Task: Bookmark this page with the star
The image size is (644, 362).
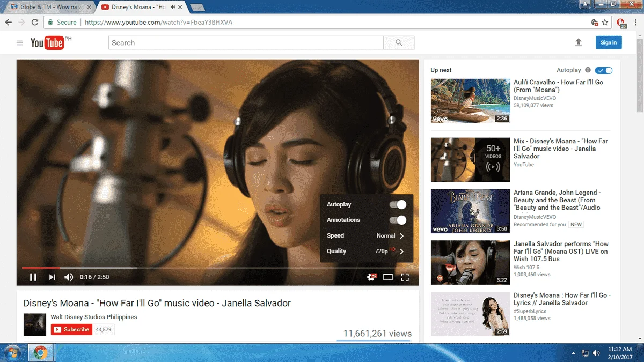Action: [x=605, y=23]
